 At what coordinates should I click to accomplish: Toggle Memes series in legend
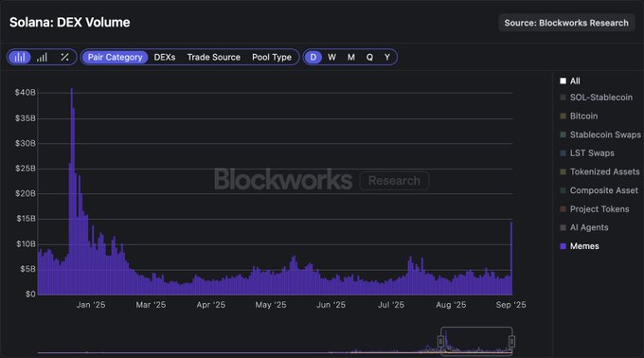click(x=579, y=246)
